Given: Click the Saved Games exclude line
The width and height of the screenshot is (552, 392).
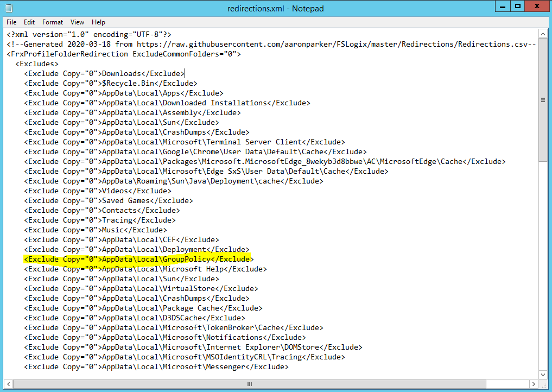Looking at the screenshot, I should pyautogui.click(x=109, y=201).
